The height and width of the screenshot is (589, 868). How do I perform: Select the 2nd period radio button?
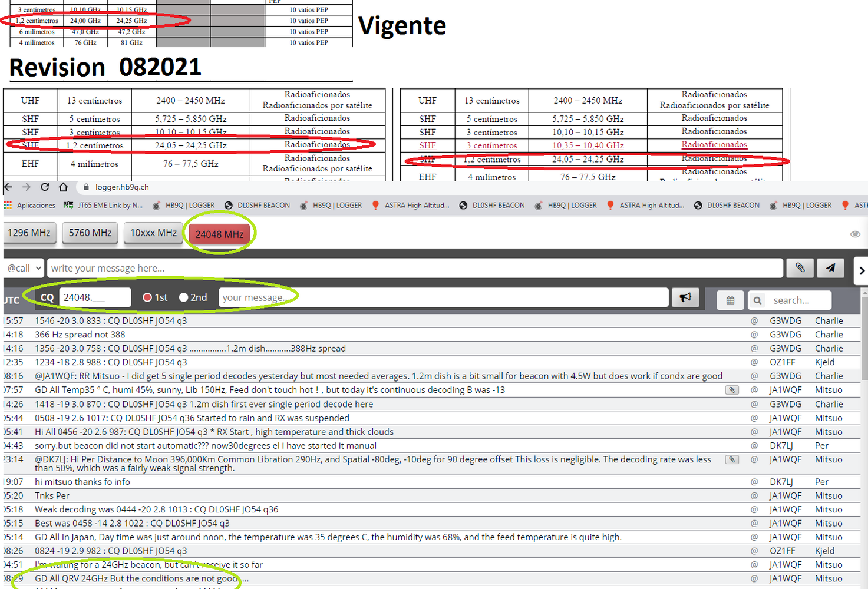[184, 298]
